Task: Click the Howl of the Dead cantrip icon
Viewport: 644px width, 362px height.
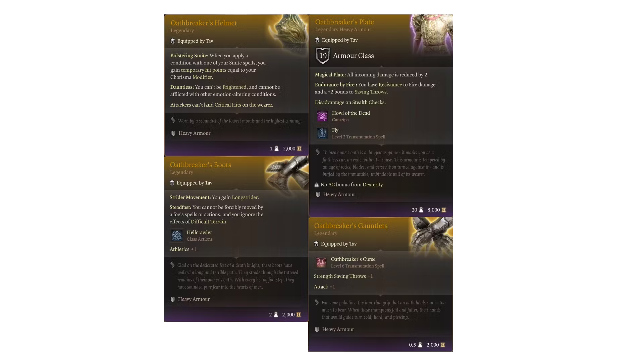Action: pyautogui.click(x=322, y=116)
